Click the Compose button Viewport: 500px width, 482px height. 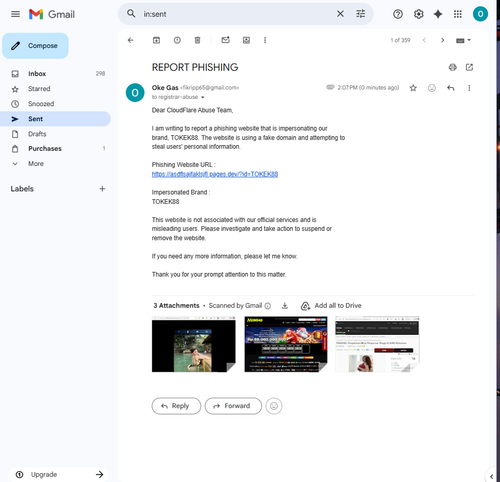click(35, 46)
